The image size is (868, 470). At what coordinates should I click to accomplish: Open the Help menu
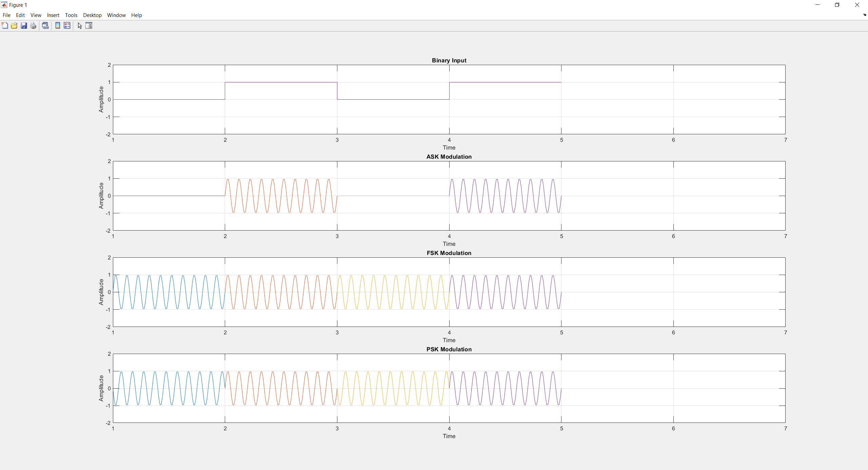(136, 15)
